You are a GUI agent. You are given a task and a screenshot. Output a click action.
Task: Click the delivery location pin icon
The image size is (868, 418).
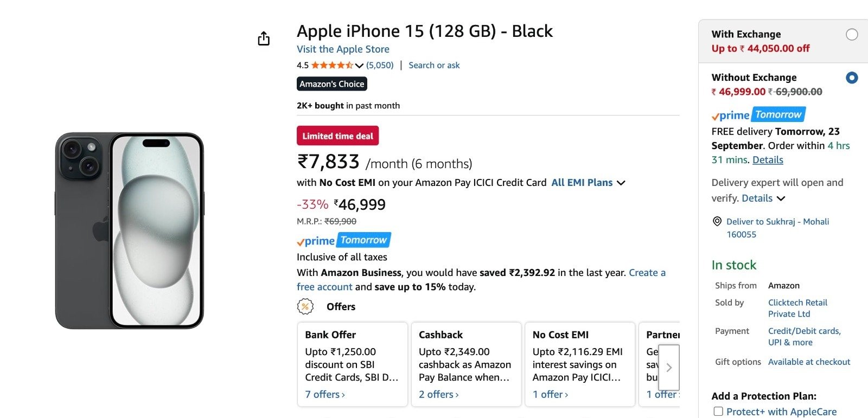point(717,221)
